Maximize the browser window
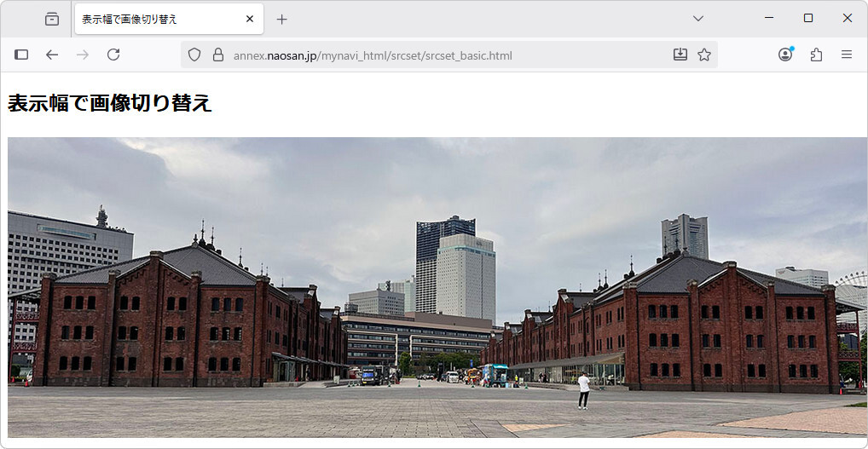The height and width of the screenshot is (449, 868). click(x=808, y=18)
